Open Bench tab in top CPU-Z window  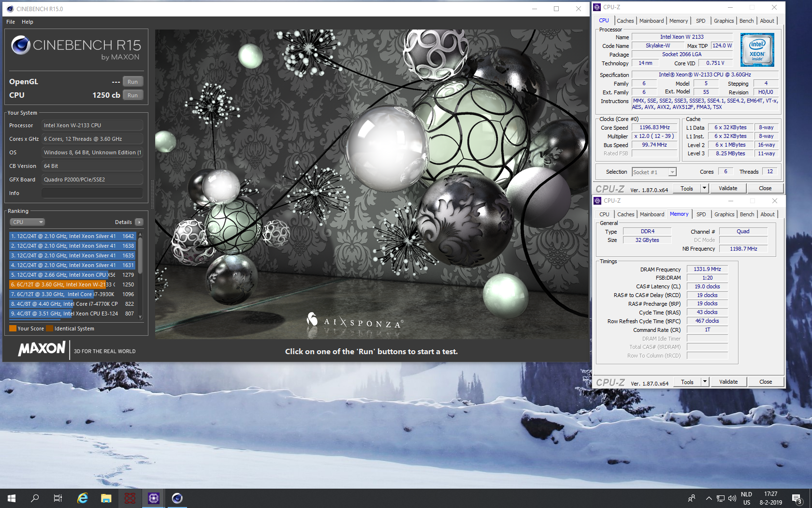tap(746, 21)
